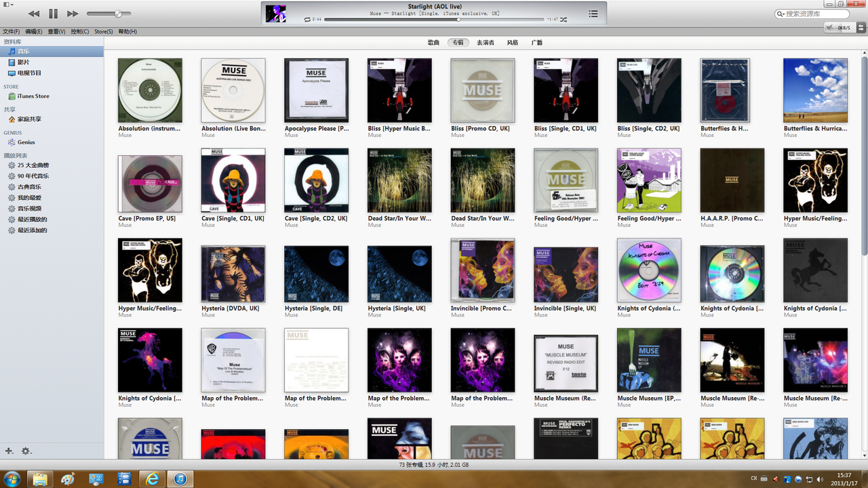Open the Store(S) menu
The height and width of the screenshot is (488, 868).
pyautogui.click(x=104, y=32)
